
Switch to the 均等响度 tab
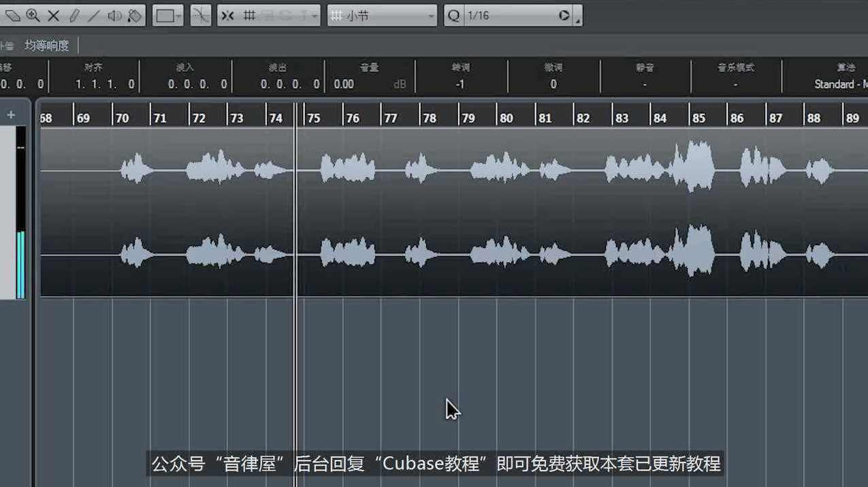[x=46, y=45]
